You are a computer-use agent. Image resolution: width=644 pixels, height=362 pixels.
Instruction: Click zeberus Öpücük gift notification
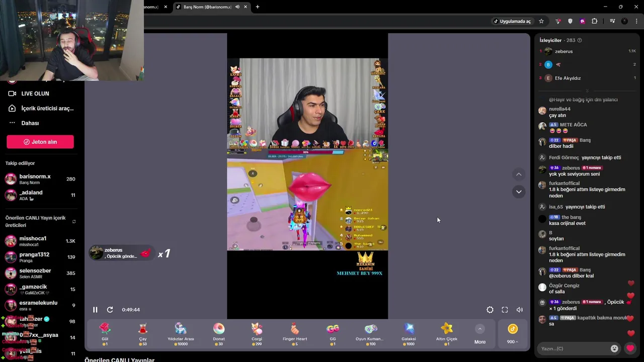click(121, 253)
